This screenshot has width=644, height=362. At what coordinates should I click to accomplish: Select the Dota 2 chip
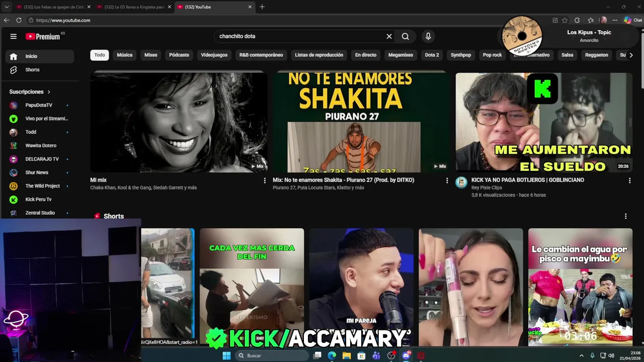[x=432, y=55]
